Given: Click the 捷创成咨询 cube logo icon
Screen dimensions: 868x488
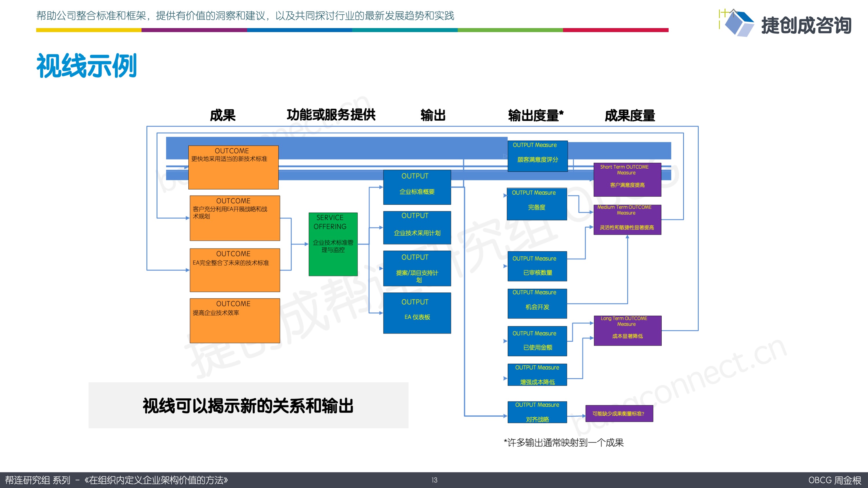Looking at the screenshot, I should point(737,23).
